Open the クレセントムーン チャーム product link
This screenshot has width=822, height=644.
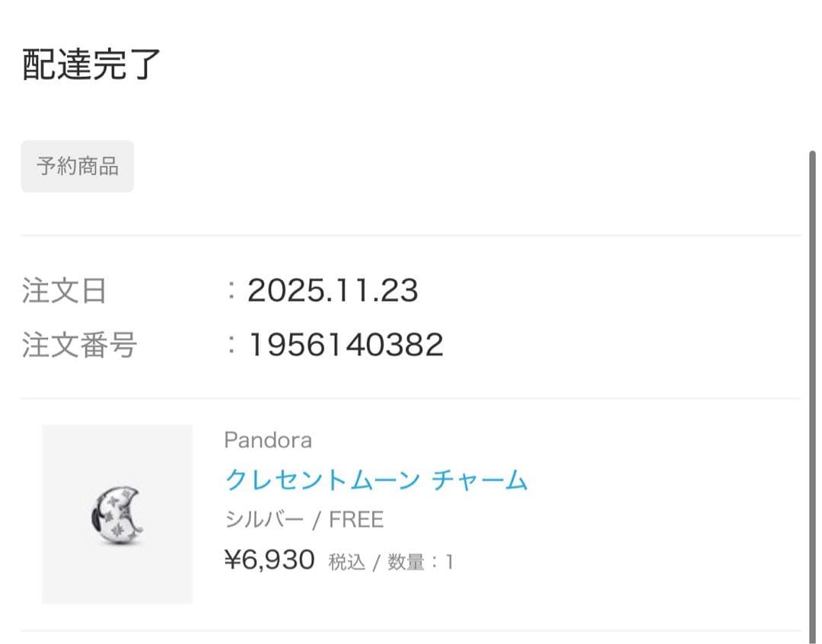pyautogui.click(x=376, y=480)
